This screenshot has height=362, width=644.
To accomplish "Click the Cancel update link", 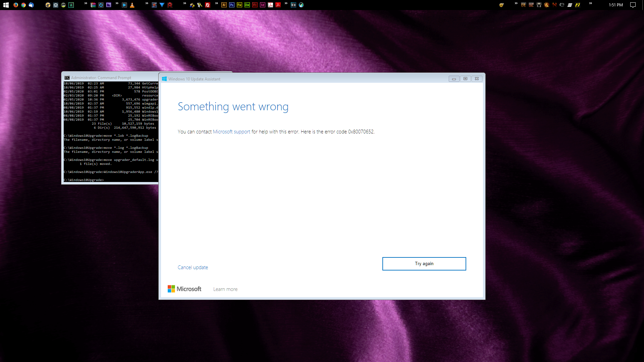I will 193,267.
